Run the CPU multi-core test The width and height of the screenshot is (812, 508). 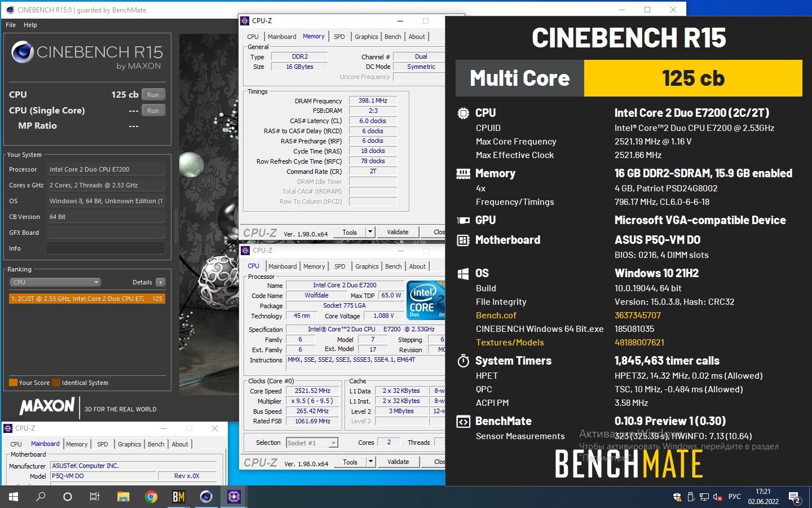click(153, 95)
